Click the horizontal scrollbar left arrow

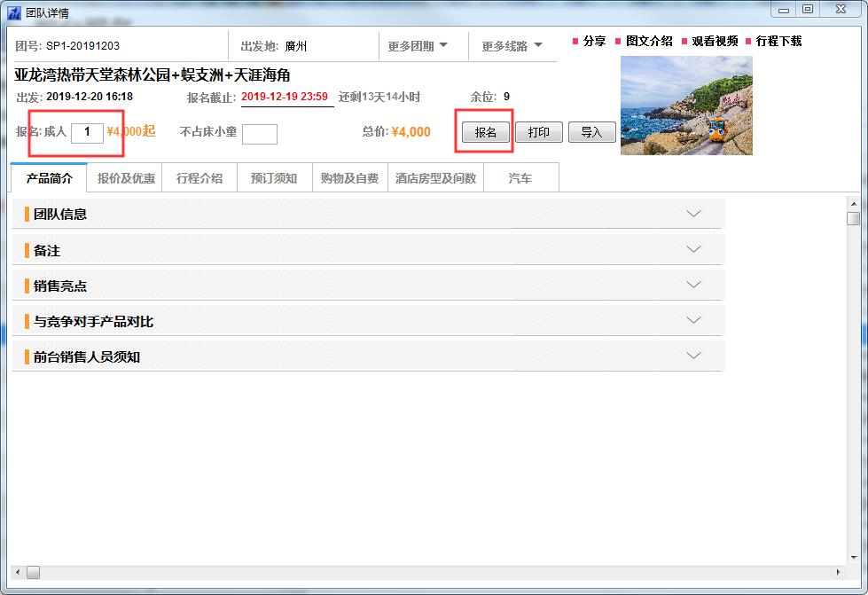(18, 572)
